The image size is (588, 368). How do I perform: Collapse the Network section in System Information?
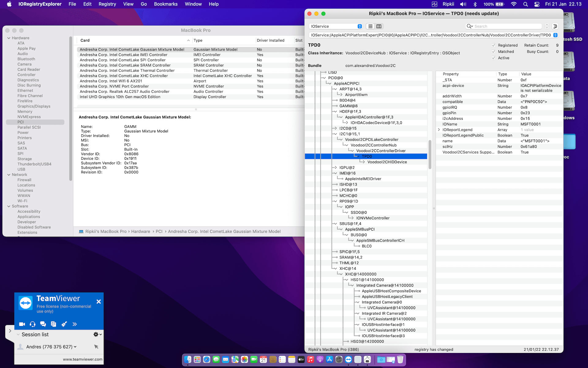tap(9, 175)
